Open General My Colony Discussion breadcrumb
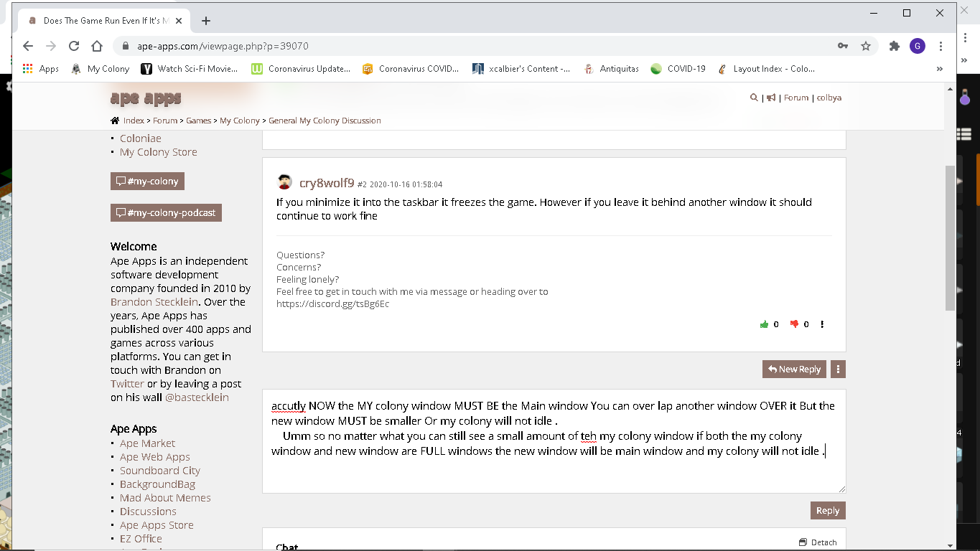Image resolution: width=980 pixels, height=551 pixels. click(x=325, y=121)
